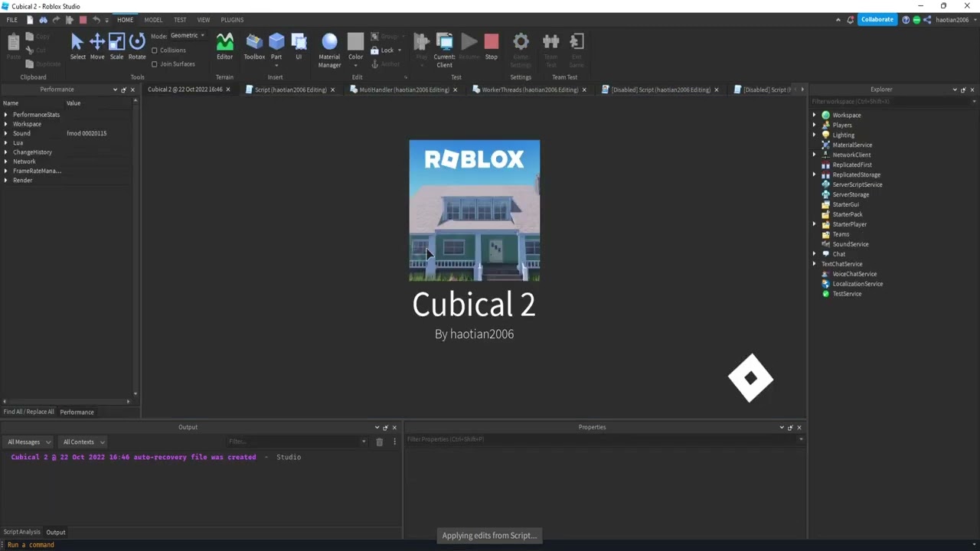Clear the output with the trash icon
Viewport: 980px width, 551px height.
[379, 442]
